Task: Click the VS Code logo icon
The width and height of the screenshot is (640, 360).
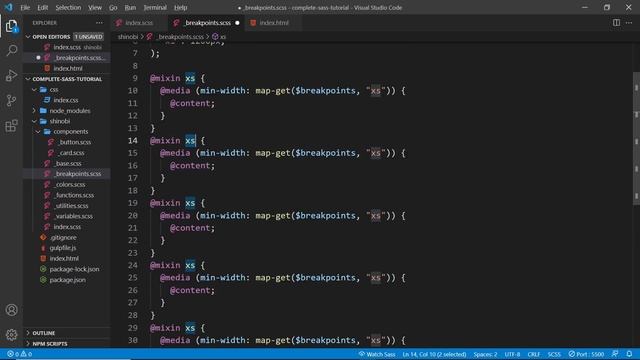Action: coord(8,7)
